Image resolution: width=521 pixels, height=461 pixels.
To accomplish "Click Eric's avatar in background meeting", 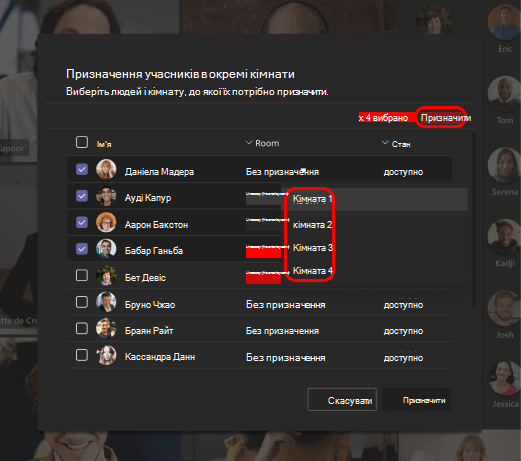I will click(504, 22).
